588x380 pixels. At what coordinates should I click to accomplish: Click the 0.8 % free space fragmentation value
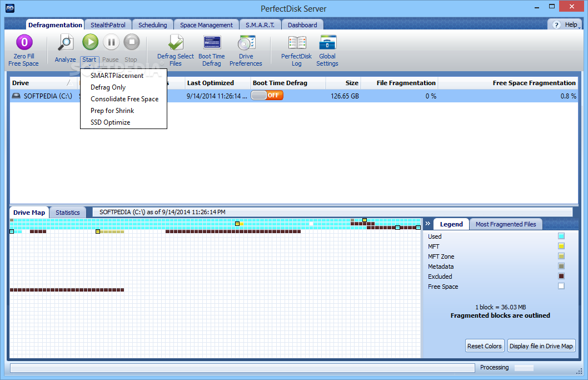[x=568, y=96]
